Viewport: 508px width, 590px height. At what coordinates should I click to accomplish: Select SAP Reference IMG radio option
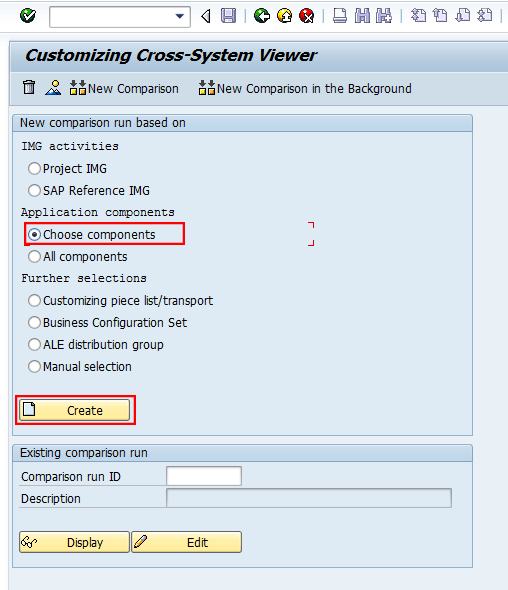tap(34, 190)
